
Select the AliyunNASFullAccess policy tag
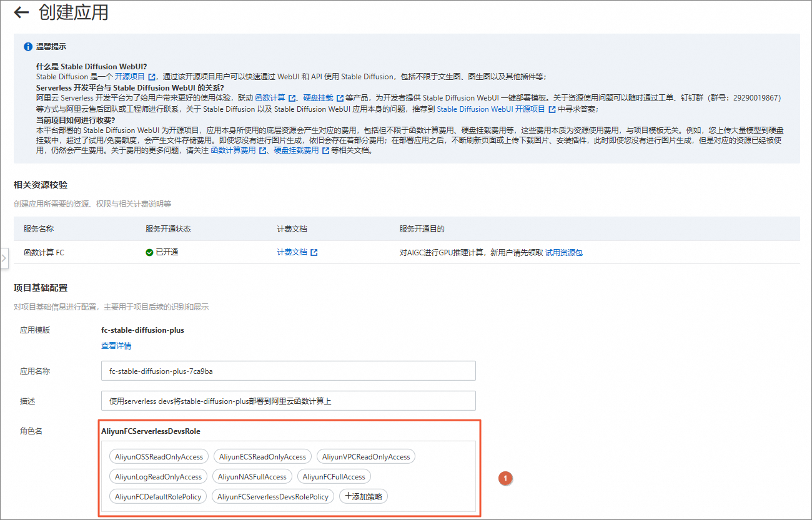point(252,476)
